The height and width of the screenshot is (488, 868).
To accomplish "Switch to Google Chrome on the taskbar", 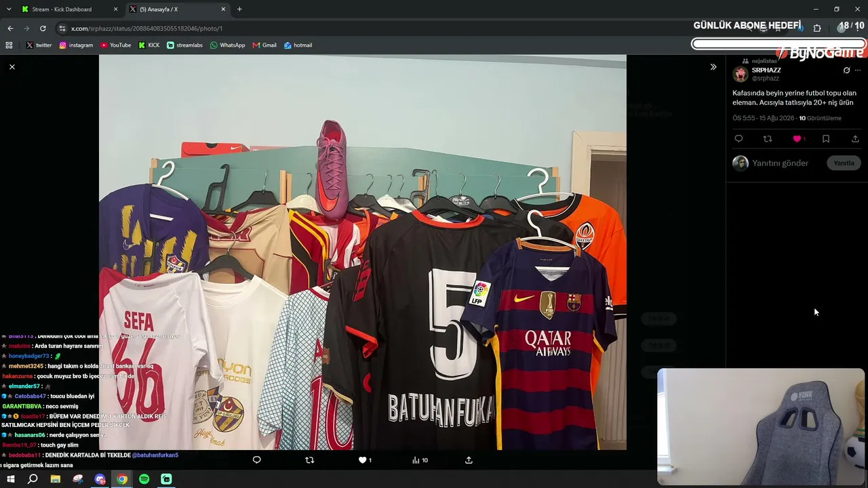I will (122, 479).
